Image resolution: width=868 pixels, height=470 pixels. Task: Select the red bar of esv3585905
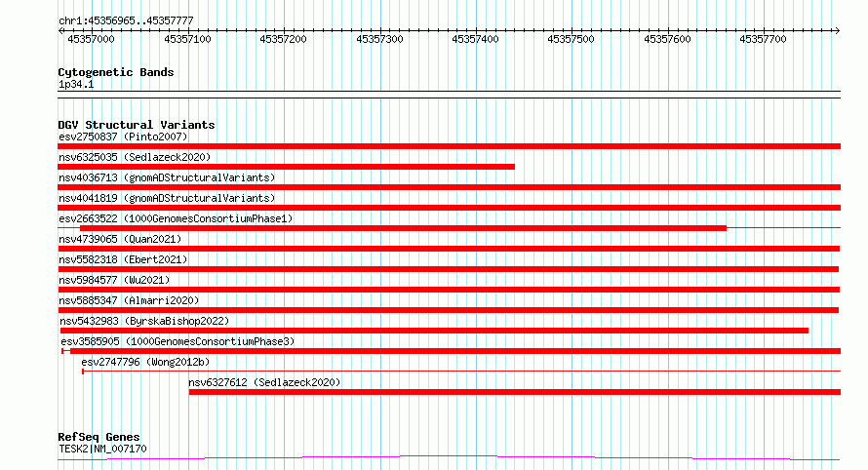[455, 351]
